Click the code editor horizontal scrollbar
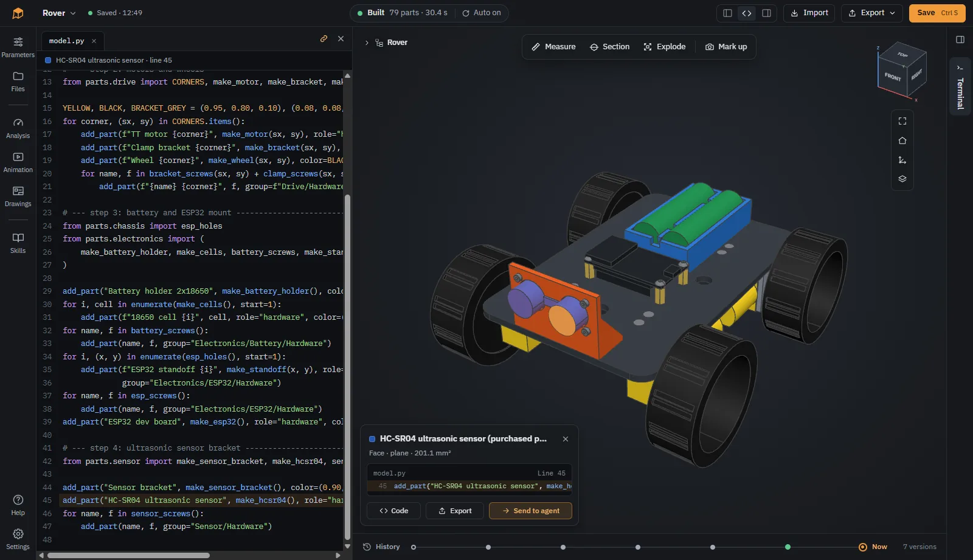This screenshot has width=973, height=560. (128, 555)
